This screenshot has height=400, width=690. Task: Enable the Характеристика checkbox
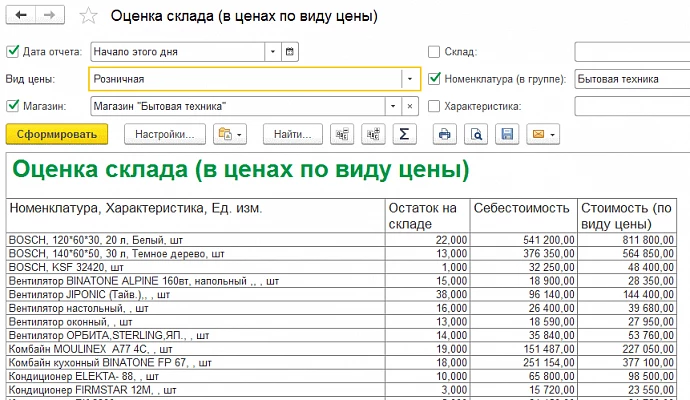[x=434, y=106]
